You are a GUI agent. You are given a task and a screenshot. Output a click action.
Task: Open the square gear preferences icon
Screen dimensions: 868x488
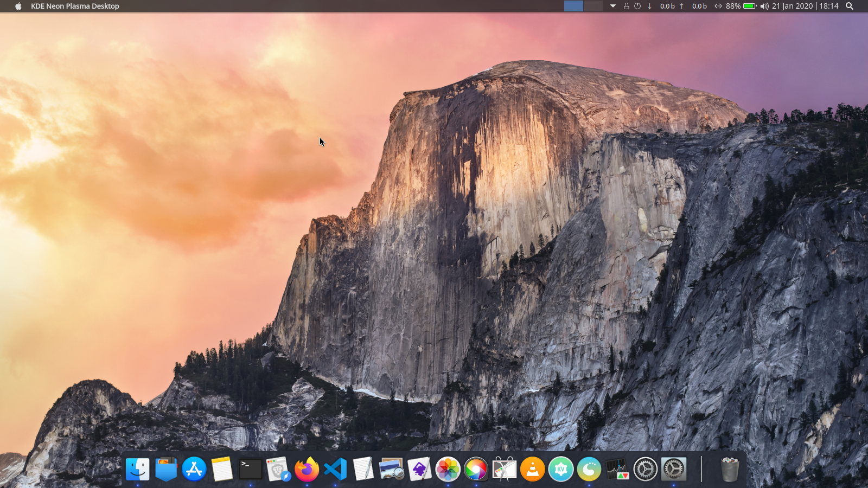point(674,469)
